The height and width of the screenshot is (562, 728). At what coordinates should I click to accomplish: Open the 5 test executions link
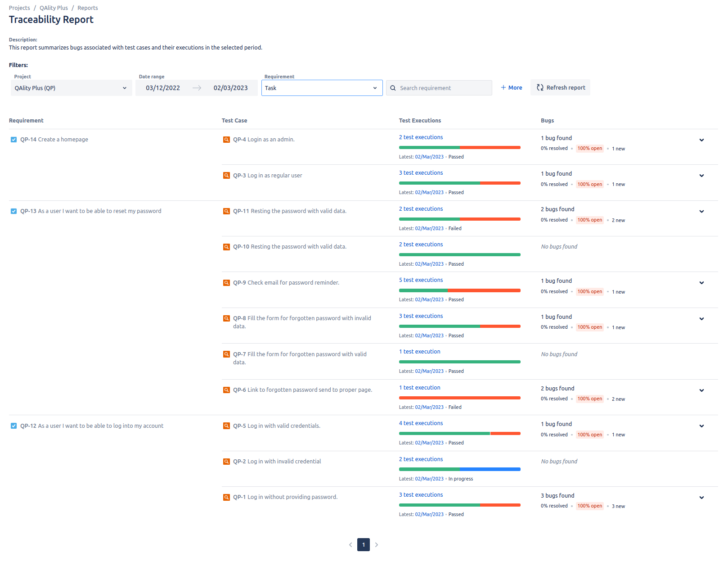(421, 280)
